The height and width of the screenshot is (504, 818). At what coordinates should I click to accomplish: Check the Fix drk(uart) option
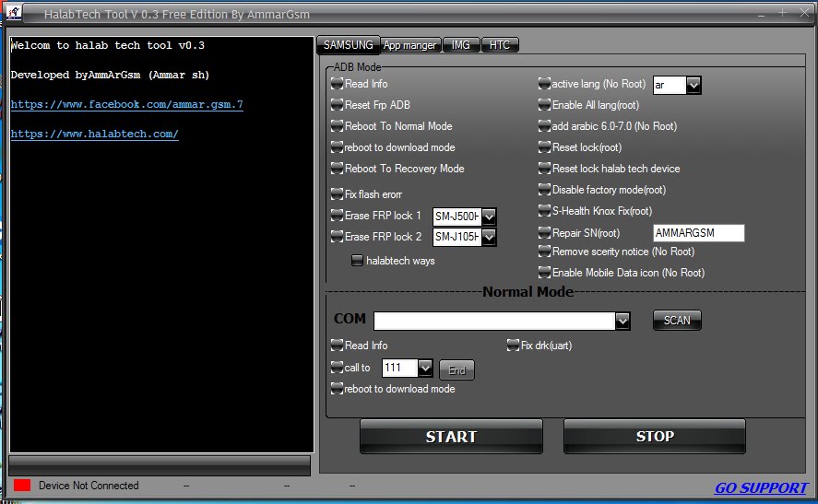click(x=514, y=345)
